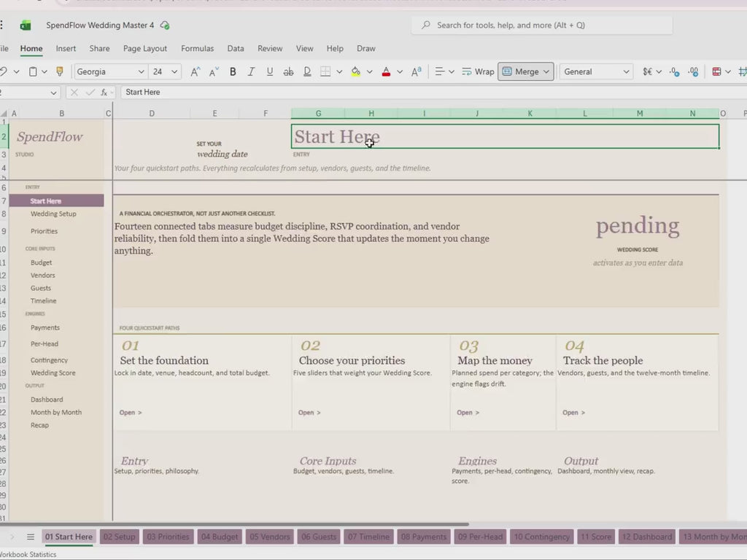Click the Conditional Formatting icon
Screen dimensions: 747x560
tap(716, 71)
